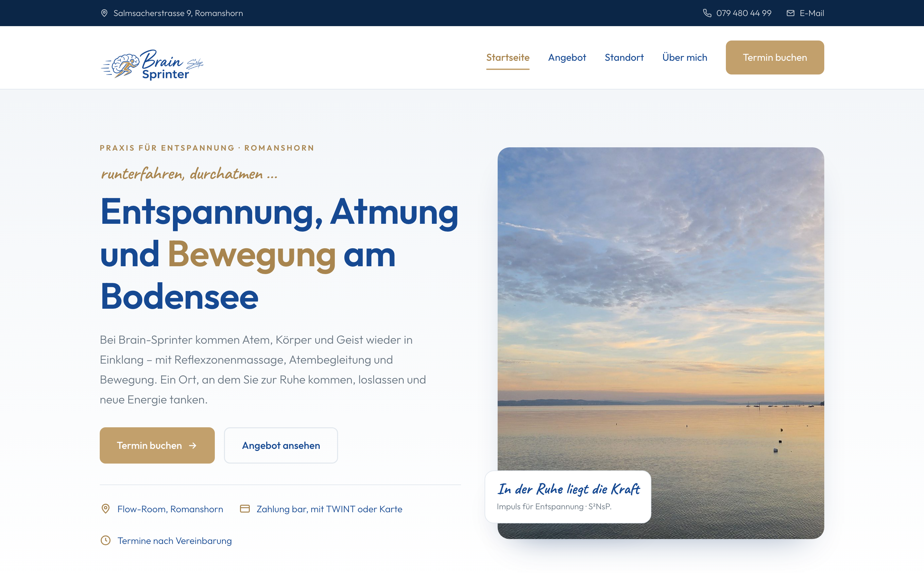Click the arrow icon in hero Termin buchen button

(x=193, y=445)
